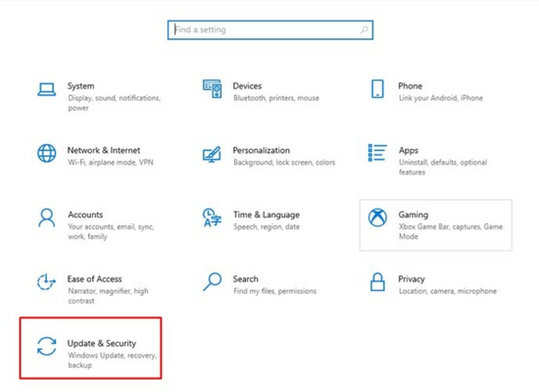Screen dimensions: 539x392
Task: Go to Accounts heading
Action: (x=85, y=215)
